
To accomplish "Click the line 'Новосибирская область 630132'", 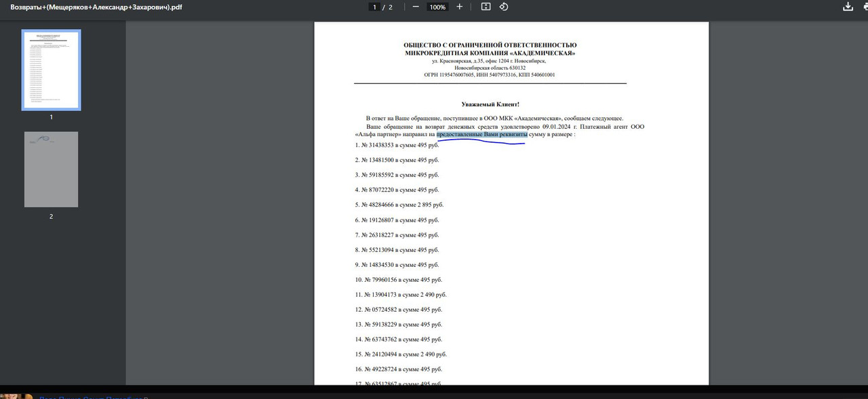I will [x=490, y=68].
